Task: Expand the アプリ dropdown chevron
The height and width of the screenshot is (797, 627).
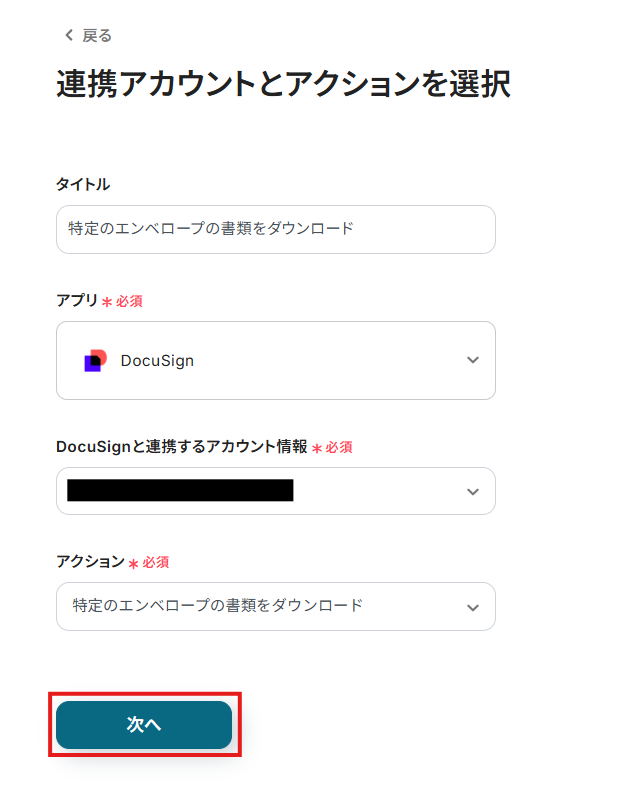Action: click(473, 360)
